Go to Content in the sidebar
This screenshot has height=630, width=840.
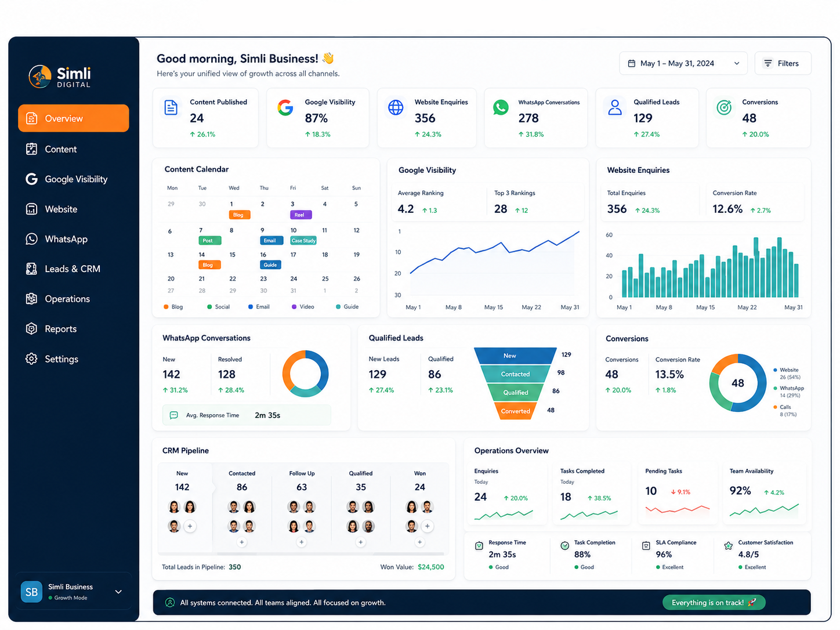coord(73,149)
